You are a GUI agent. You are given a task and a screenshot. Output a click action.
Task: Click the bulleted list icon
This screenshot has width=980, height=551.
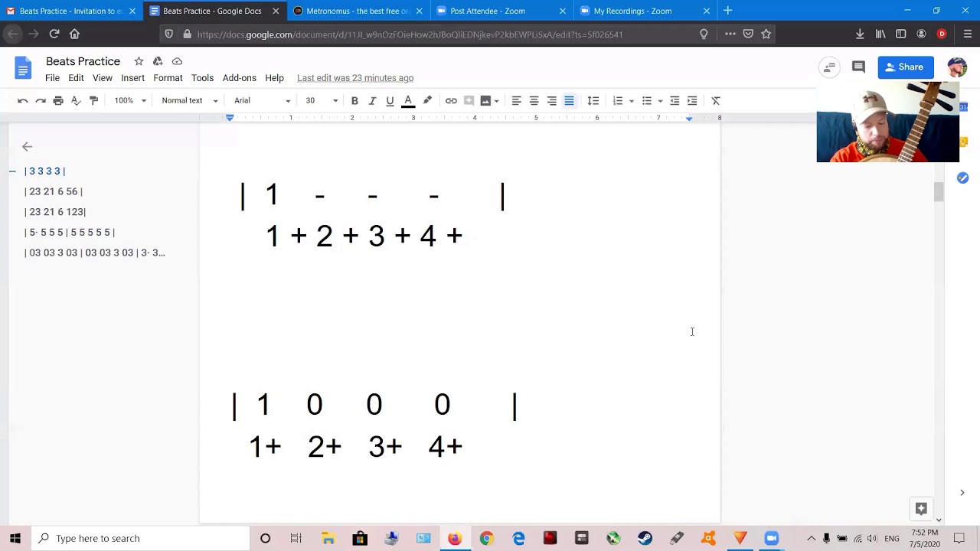pyautogui.click(x=647, y=100)
